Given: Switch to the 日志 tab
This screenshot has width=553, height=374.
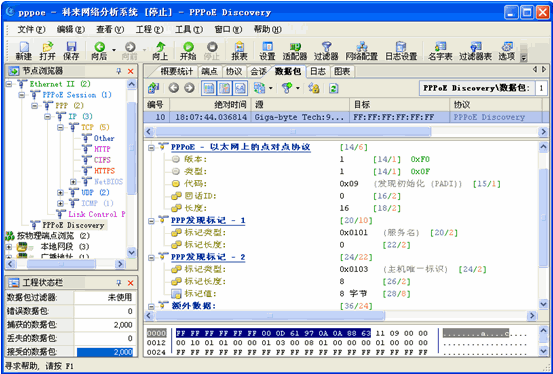Looking at the screenshot, I should pyautogui.click(x=317, y=72).
